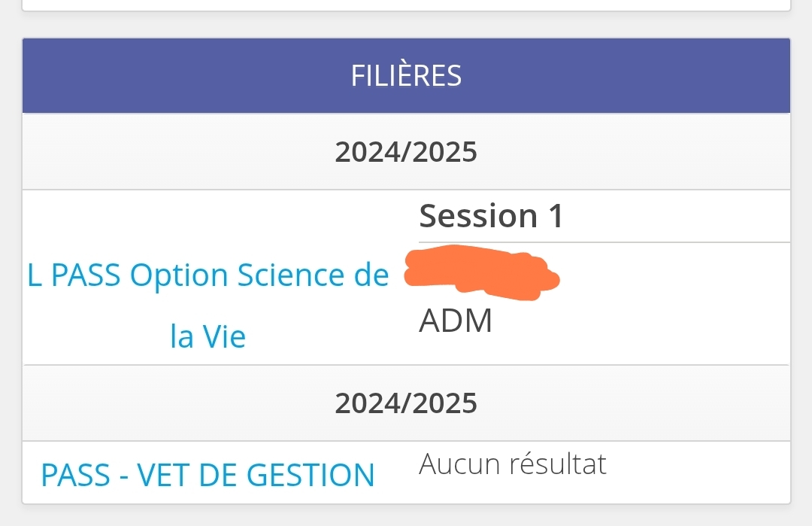Click the gray page background below the table
Viewport: 812px width, 526px height.
pos(406,515)
